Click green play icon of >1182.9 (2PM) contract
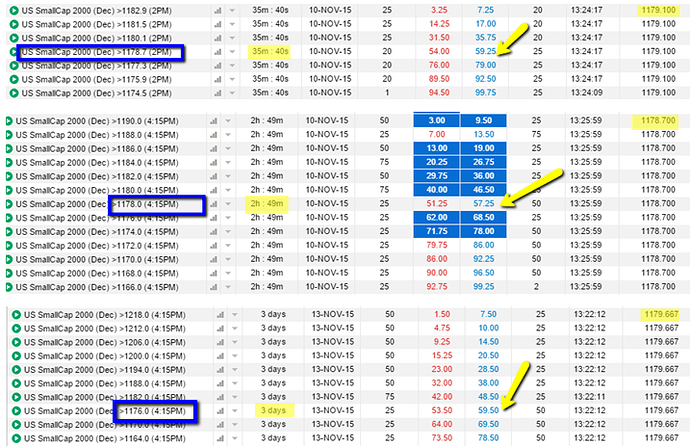This screenshot has width=690, height=446. (x=14, y=11)
